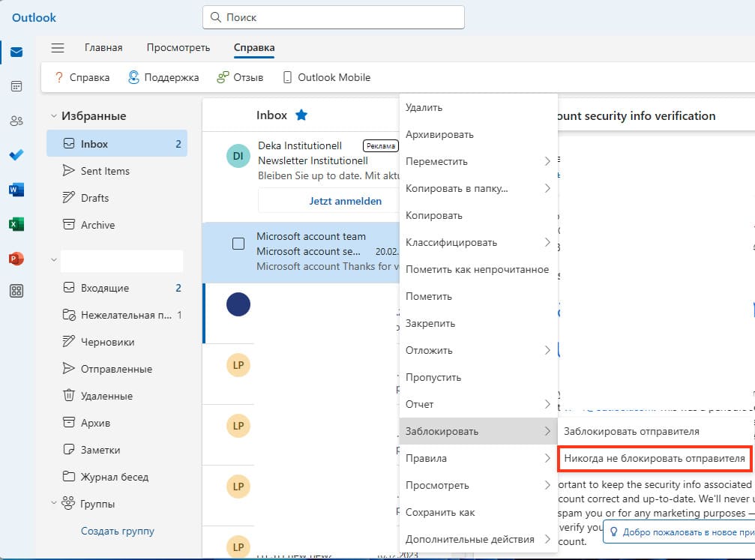Expand the Классифицировать submenu
This screenshot has width=755, height=560.
[547, 242]
